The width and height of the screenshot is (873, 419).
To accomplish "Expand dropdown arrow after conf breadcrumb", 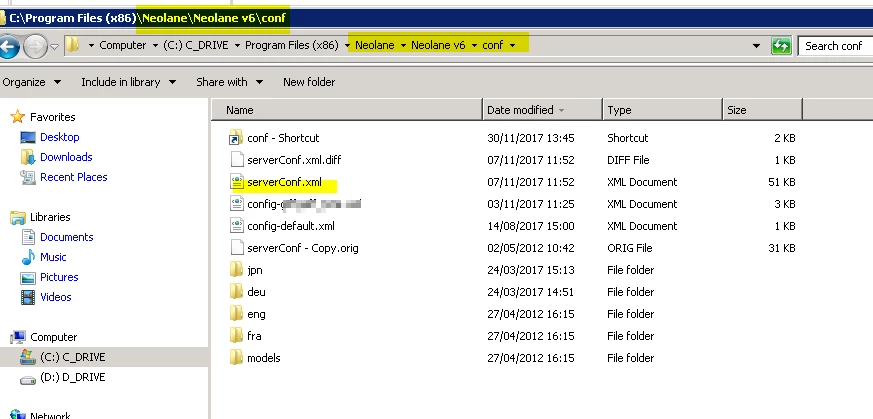I will [x=512, y=46].
